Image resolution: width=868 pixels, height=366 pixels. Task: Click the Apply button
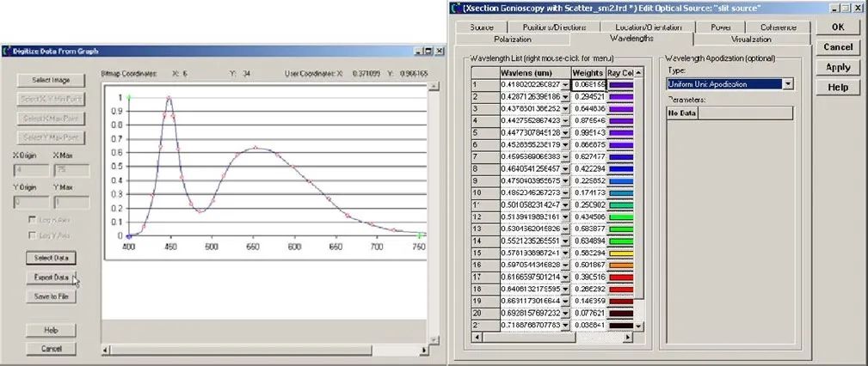[x=838, y=68]
